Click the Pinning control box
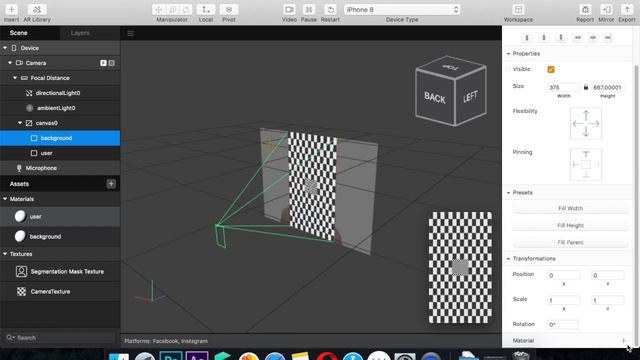The height and width of the screenshot is (360, 640). pyautogui.click(x=586, y=164)
